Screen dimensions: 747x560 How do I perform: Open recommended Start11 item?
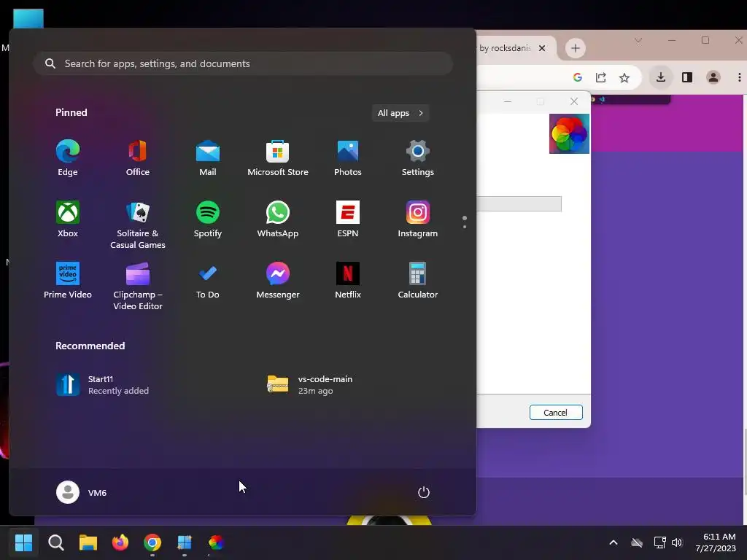point(102,385)
